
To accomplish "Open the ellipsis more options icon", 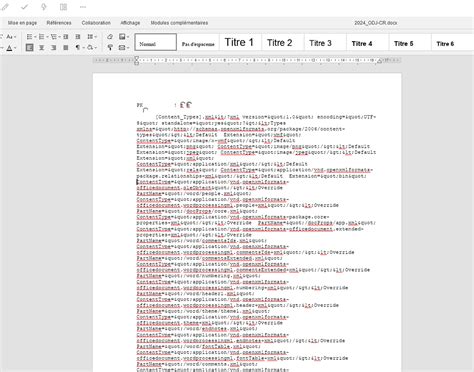I will pos(83,7).
